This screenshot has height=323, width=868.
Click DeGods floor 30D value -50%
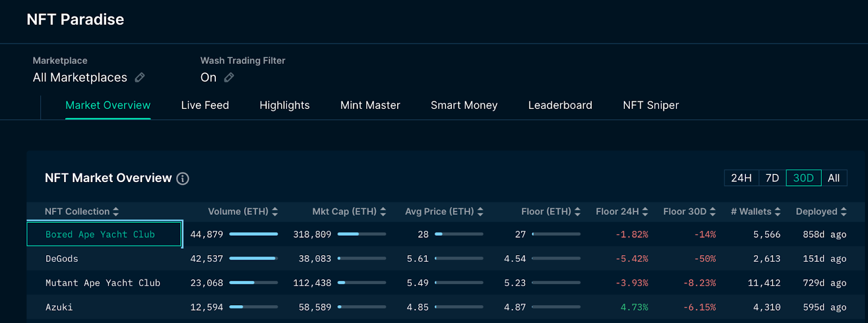coord(705,259)
